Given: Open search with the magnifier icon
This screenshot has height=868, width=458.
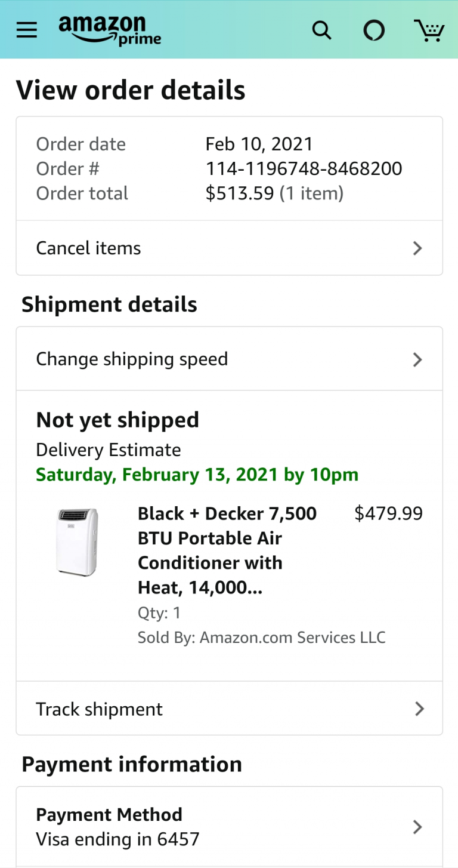Looking at the screenshot, I should [321, 30].
